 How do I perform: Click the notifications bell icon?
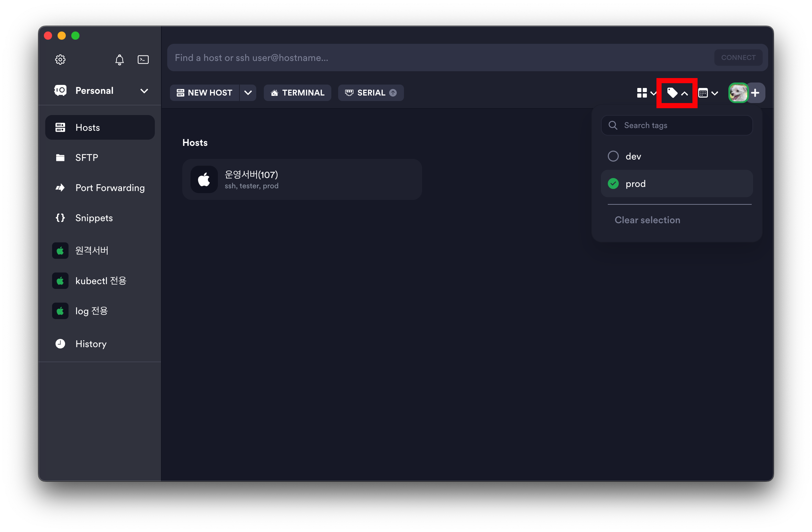click(x=119, y=60)
